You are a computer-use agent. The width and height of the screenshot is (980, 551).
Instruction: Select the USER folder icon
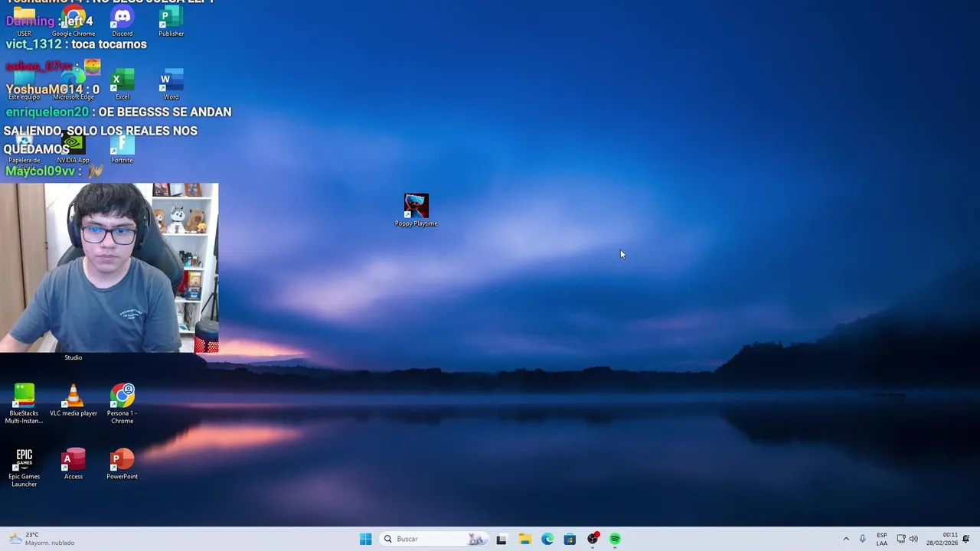pyautogui.click(x=24, y=21)
